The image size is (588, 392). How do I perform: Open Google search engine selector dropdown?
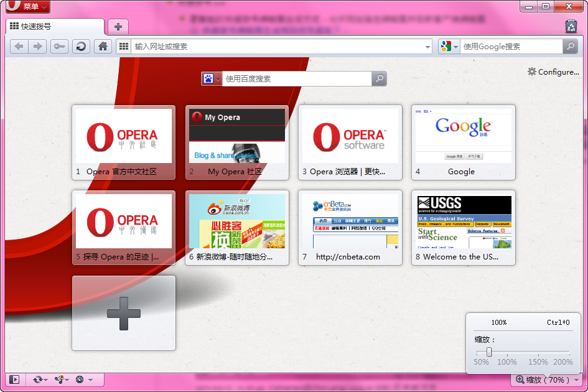[449, 47]
